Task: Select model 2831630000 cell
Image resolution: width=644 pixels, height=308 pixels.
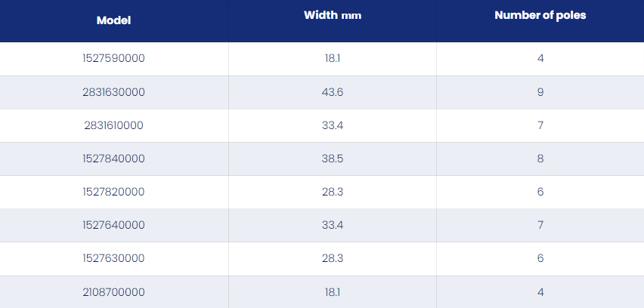Action: [x=114, y=92]
